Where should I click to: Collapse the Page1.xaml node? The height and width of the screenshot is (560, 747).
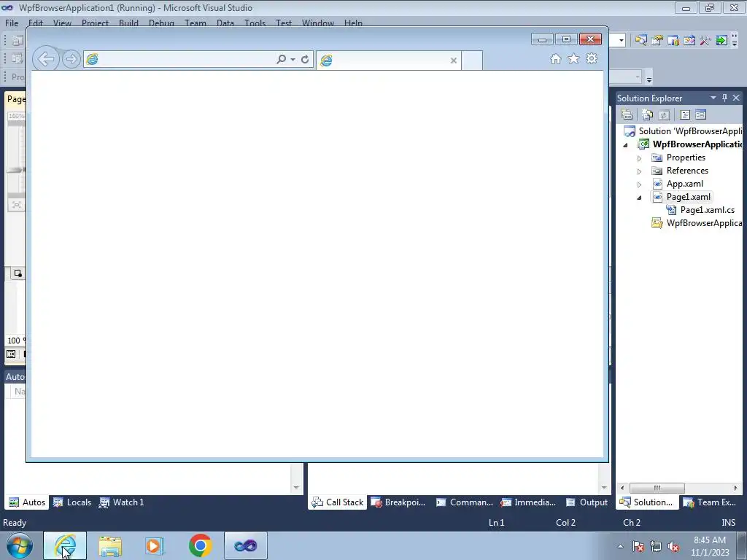[x=639, y=198]
